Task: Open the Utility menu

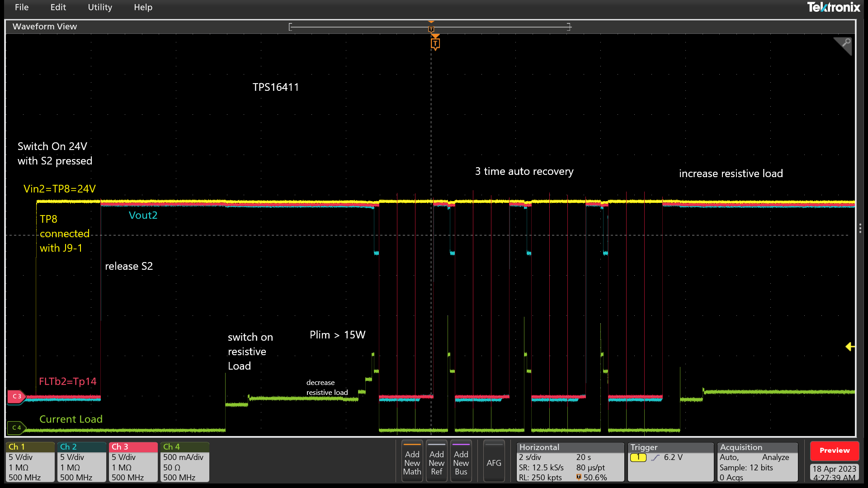Action: pyautogui.click(x=100, y=7)
